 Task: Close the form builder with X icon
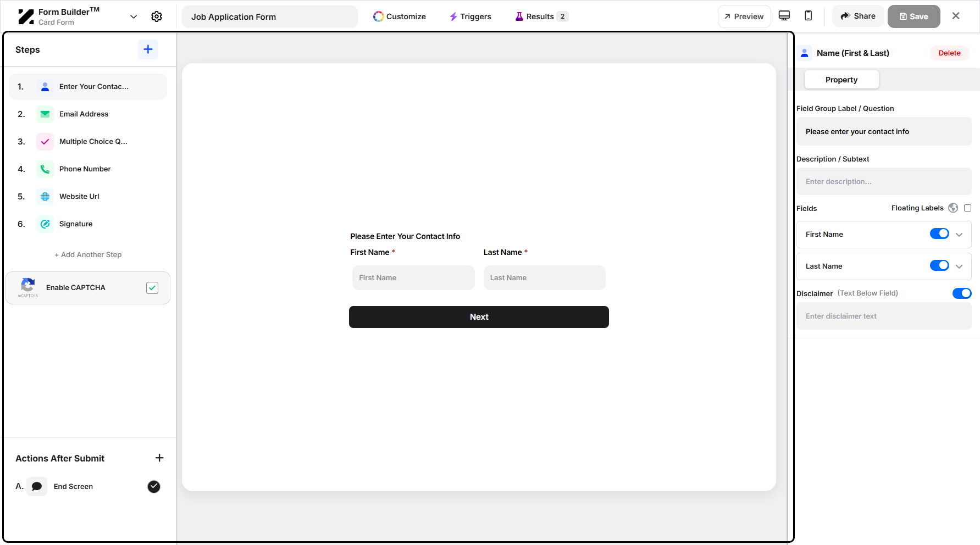(x=956, y=16)
